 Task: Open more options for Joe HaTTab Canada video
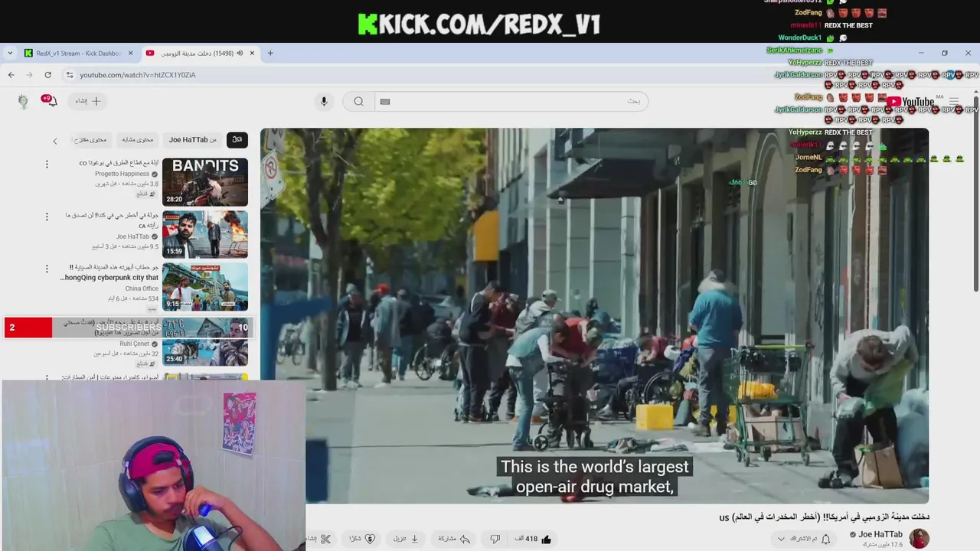click(x=47, y=217)
